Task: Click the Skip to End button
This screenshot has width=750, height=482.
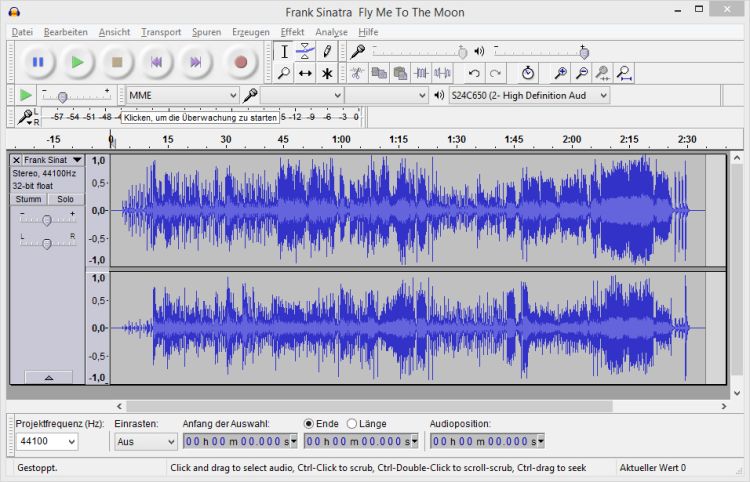Action: (196, 62)
